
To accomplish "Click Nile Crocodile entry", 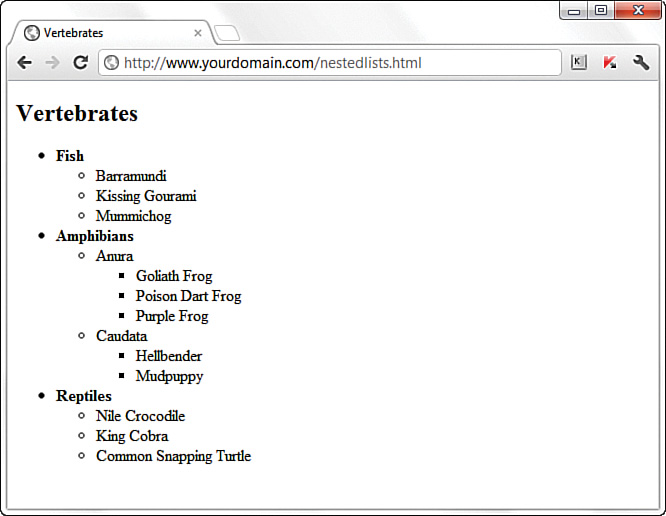I will 140,416.
